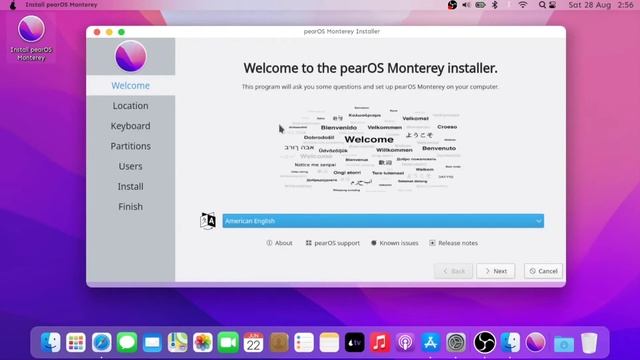Open Contacts from the dock

pos(279,342)
